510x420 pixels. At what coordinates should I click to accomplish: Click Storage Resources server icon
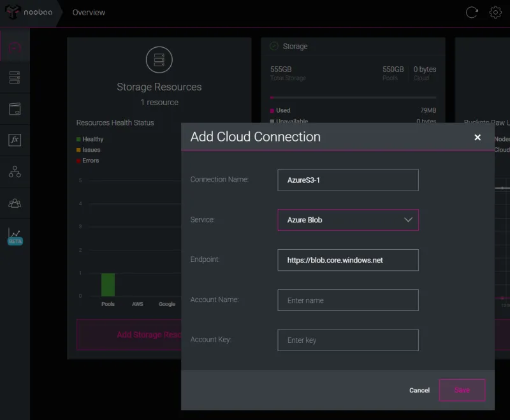click(159, 60)
